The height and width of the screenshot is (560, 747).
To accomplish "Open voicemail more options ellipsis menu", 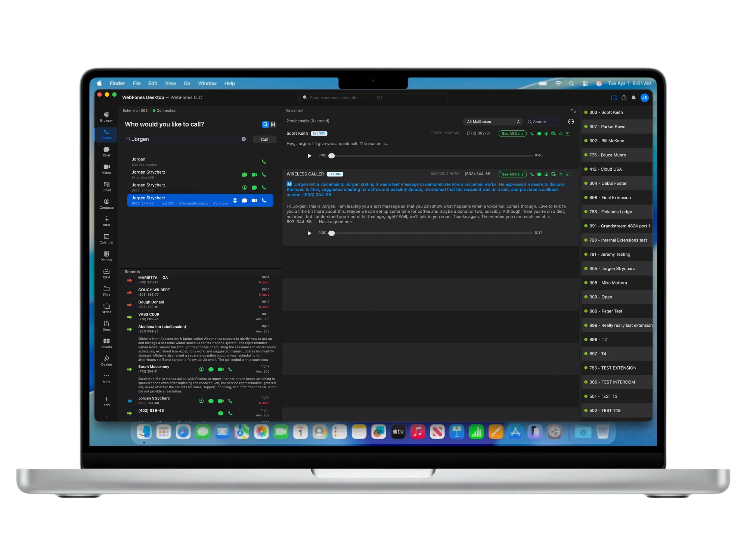I will [571, 122].
